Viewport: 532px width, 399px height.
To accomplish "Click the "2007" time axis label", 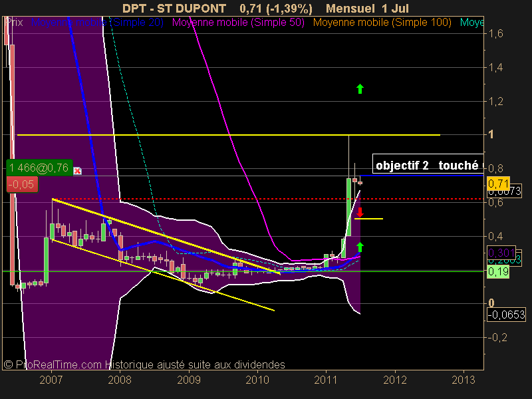I will [51, 380].
